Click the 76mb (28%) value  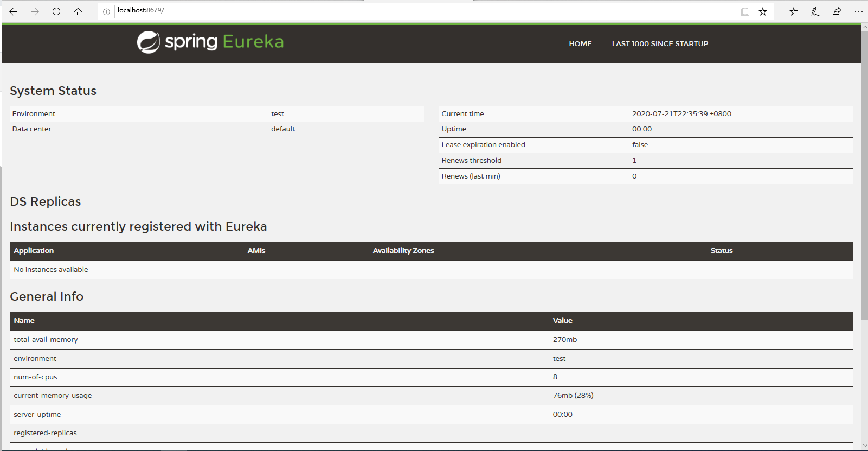[573, 396]
